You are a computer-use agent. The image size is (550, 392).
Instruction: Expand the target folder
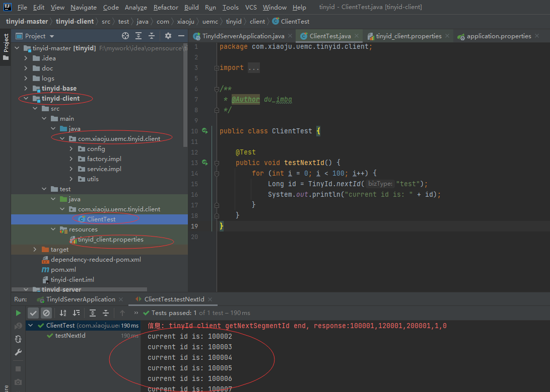tap(35, 250)
